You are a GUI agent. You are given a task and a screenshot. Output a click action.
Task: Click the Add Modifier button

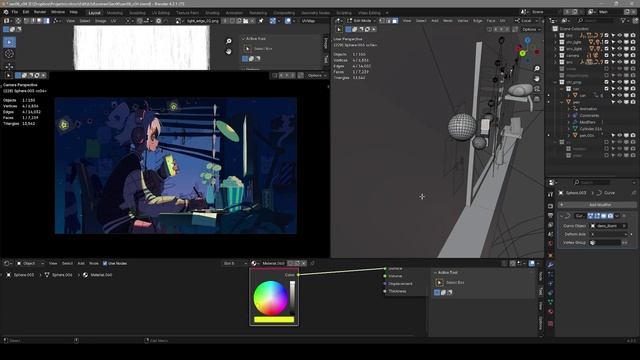point(597,204)
